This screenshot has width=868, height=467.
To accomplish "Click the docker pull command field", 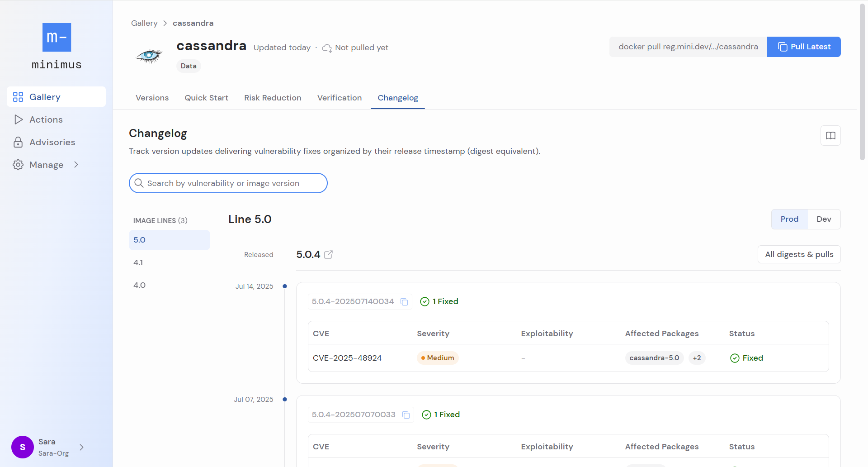I will (688, 47).
